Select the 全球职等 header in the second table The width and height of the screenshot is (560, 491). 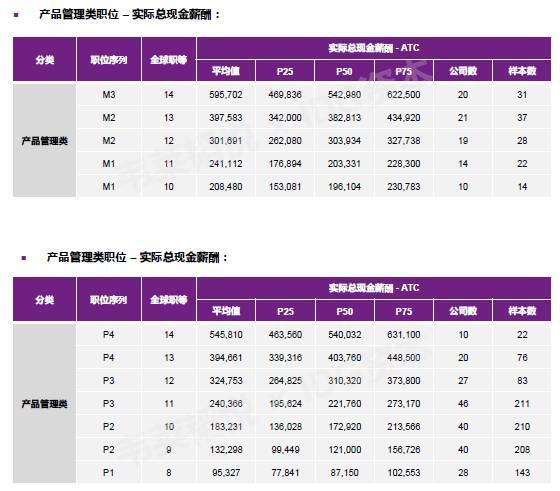[169, 299]
